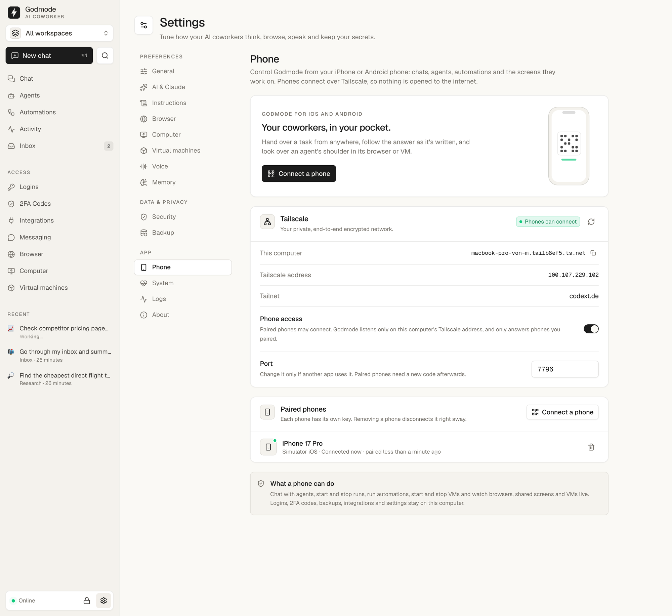
Task: Click the iPhone 17 Pro device icon
Action: pyautogui.click(x=268, y=447)
